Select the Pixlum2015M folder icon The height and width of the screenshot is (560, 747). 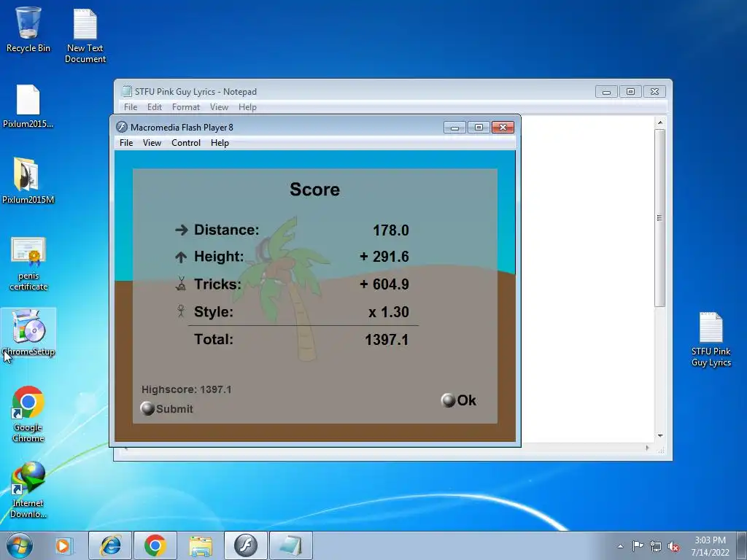(28, 181)
